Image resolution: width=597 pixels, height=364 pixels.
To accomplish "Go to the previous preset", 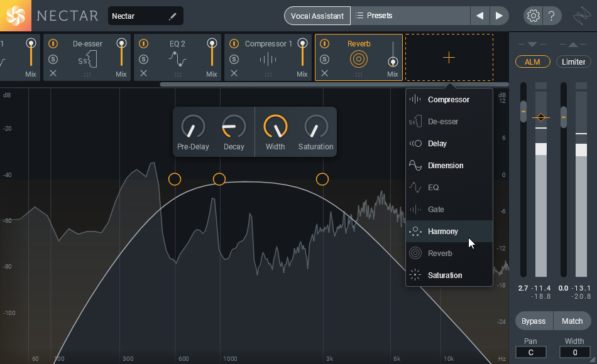I will coord(479,16).
